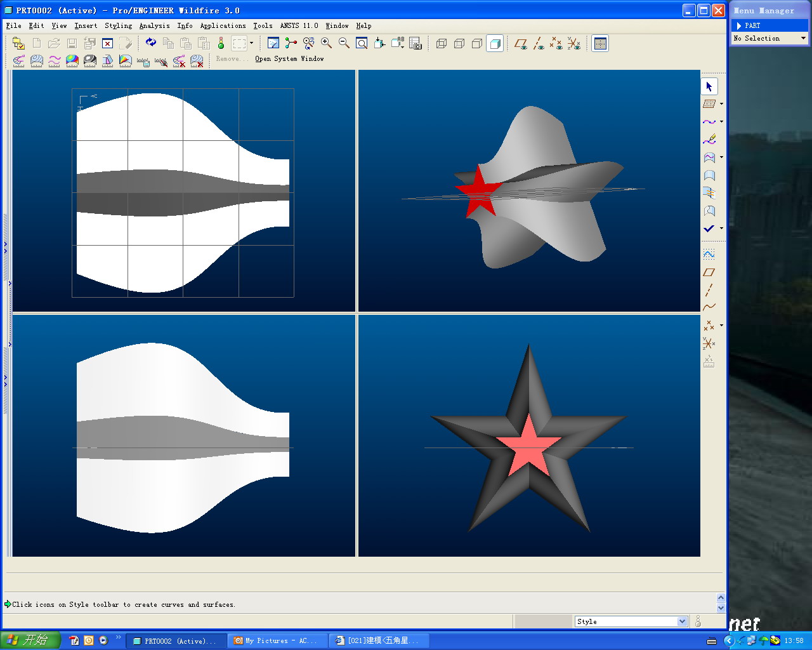Select the Edit Curve tool with pencil
Viewport: 812px width, 650px height.
tap(709, 140)
